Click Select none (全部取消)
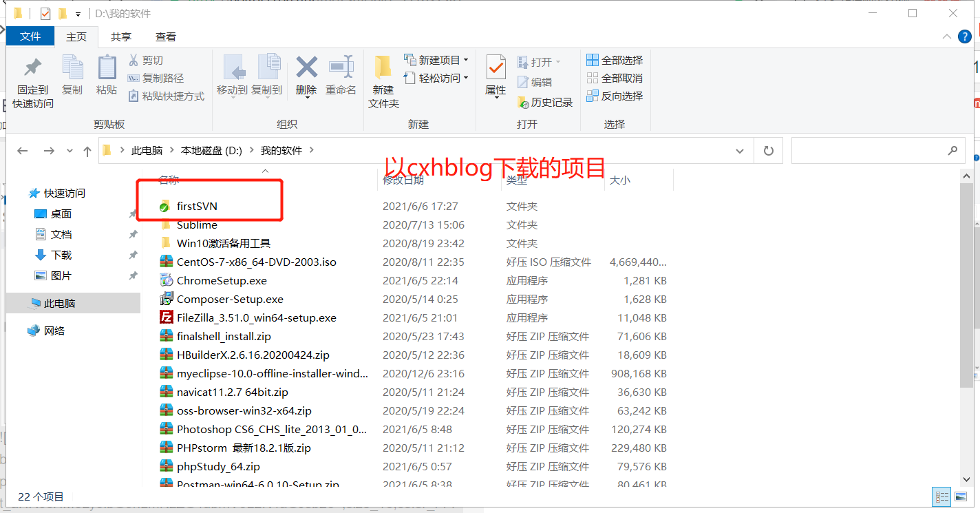 (615, 78)
